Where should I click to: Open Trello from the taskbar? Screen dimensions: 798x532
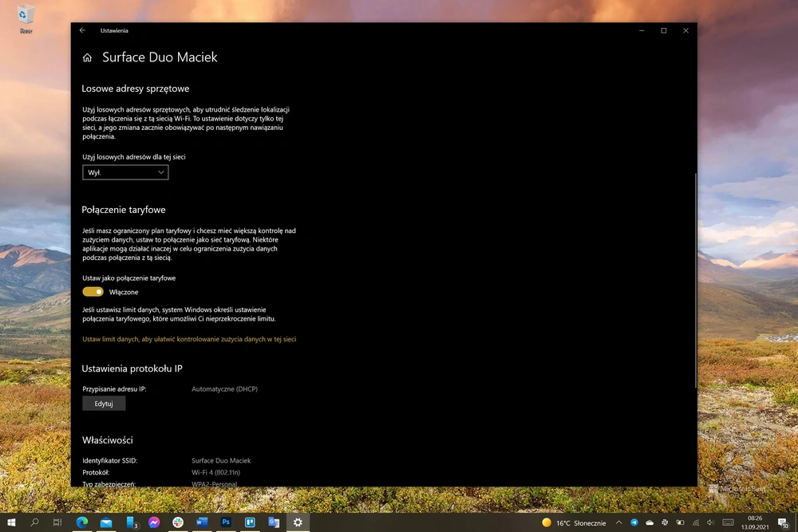(x=250, y=522)
